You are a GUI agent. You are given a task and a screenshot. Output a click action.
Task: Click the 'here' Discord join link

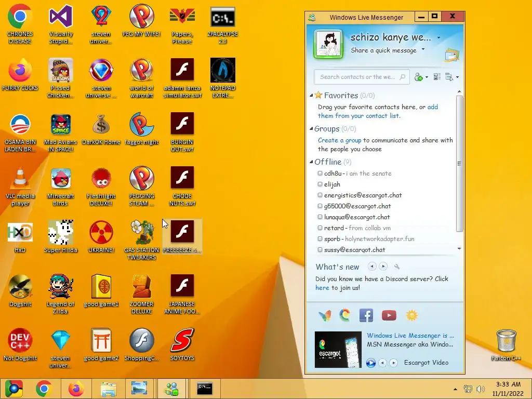(322, 288)
